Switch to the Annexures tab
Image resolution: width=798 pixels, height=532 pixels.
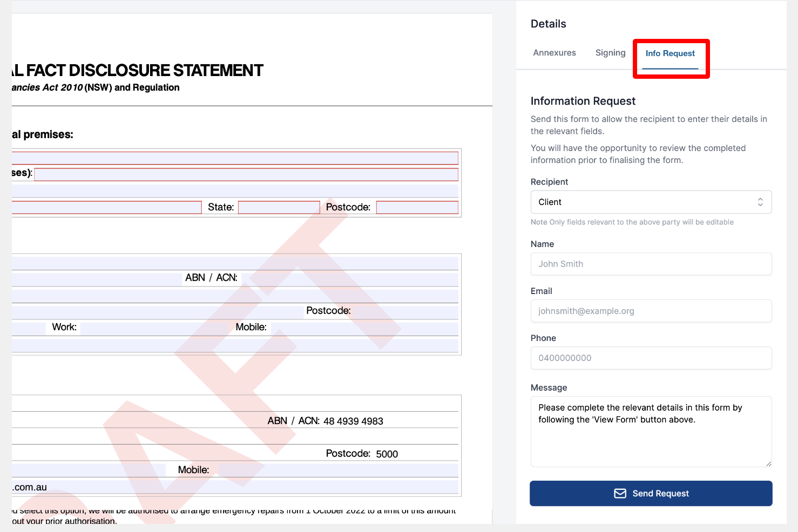click(x=554, y=53)
